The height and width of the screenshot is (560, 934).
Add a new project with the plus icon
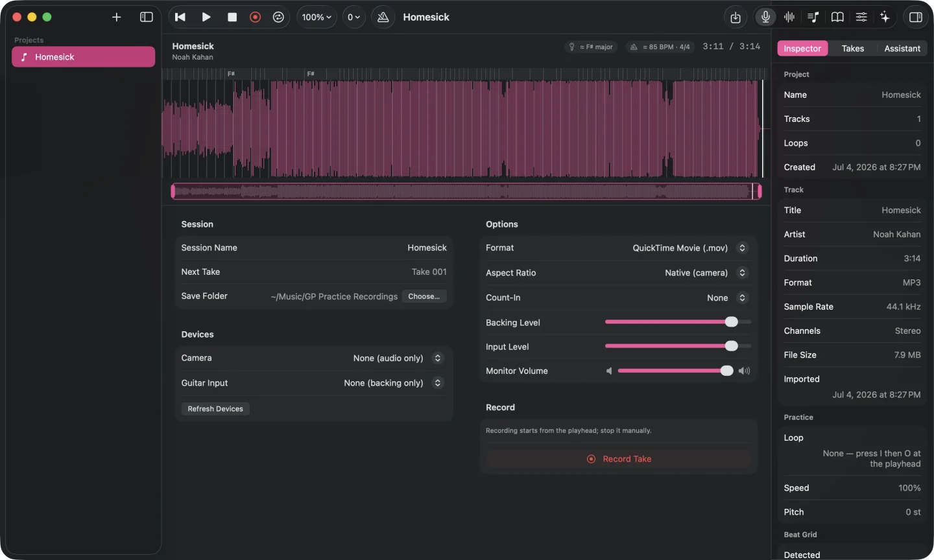117,17
